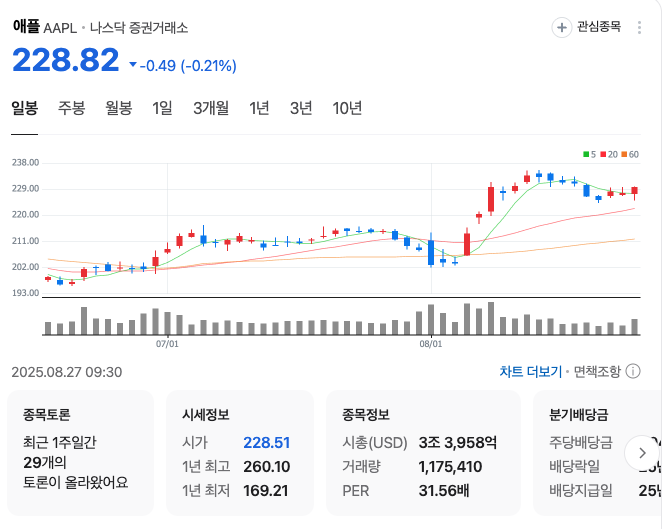The width and height of the screenshot is (662, 529).
Task: Click the 거래량 label in 종목정보
Action: tap(361, 467)
